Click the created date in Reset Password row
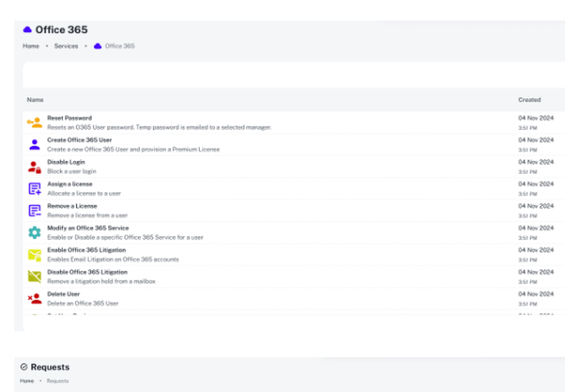565x392 pixels. (536, 118)
